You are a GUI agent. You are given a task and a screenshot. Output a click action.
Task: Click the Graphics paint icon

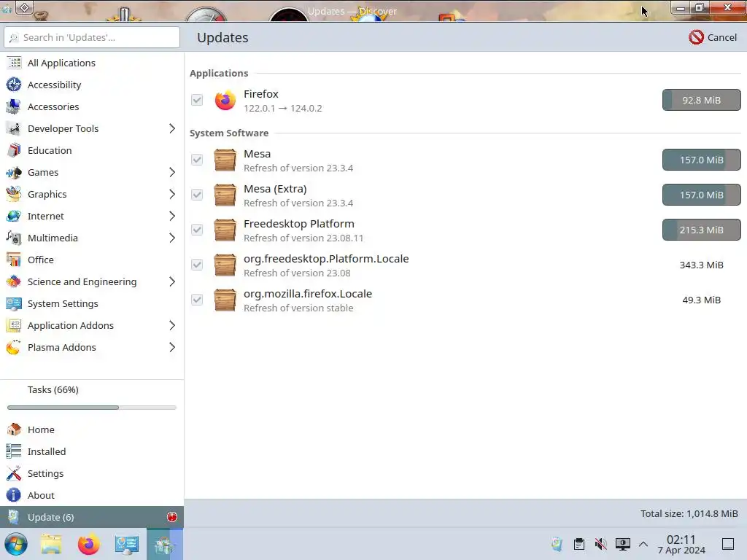coord(14,194)
